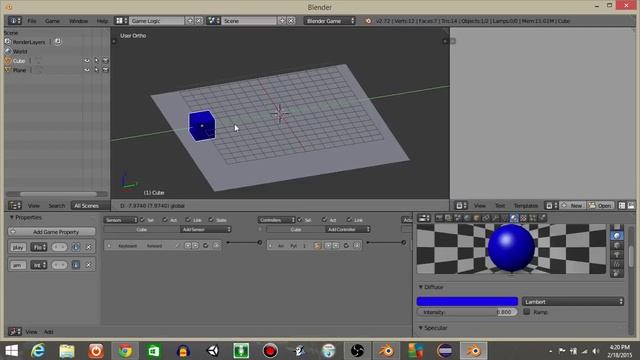This screenshot has height=360, width=640.
Task: Toggle renderability camera of Plane
Action: (x=105, y=70)
